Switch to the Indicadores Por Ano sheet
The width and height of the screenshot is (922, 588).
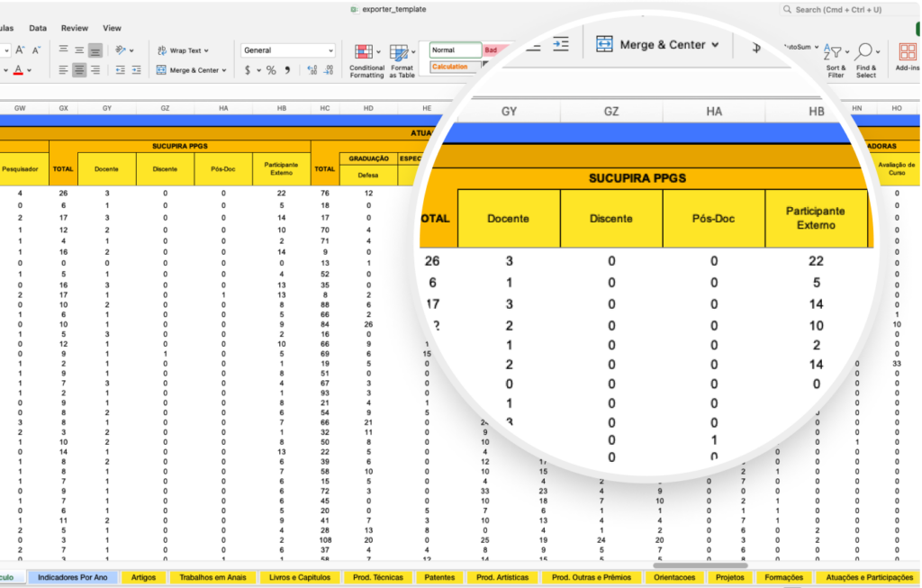72,577
